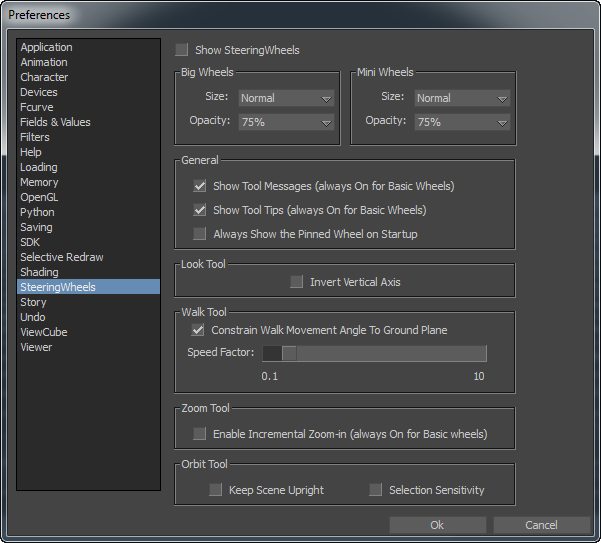
Task: Open Shading preferences category
Action: 88,272
